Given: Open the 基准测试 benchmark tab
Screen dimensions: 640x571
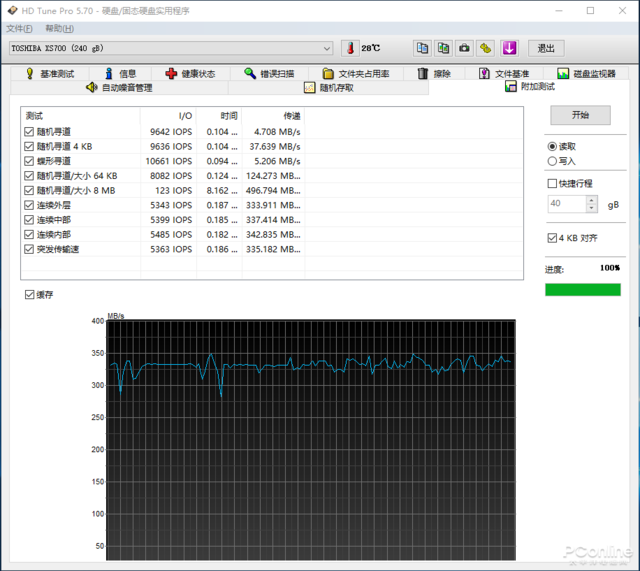Looking at the screenshot, I should tap(50, 73).
